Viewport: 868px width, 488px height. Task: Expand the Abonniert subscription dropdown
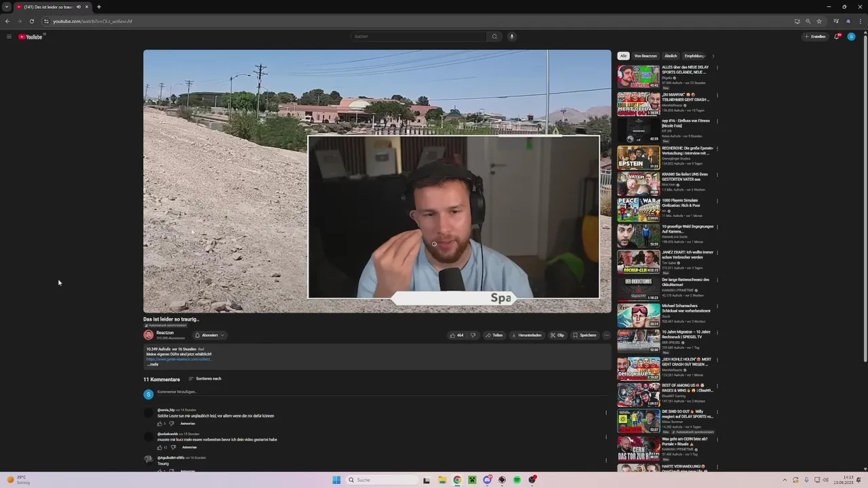210,335
